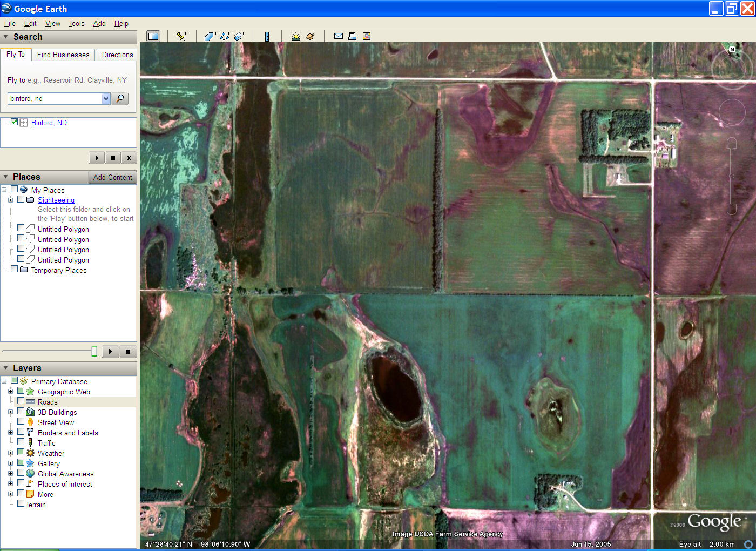Open the Binford, ND result link
Screen dimensions: 756x551
tap(49, 123)
